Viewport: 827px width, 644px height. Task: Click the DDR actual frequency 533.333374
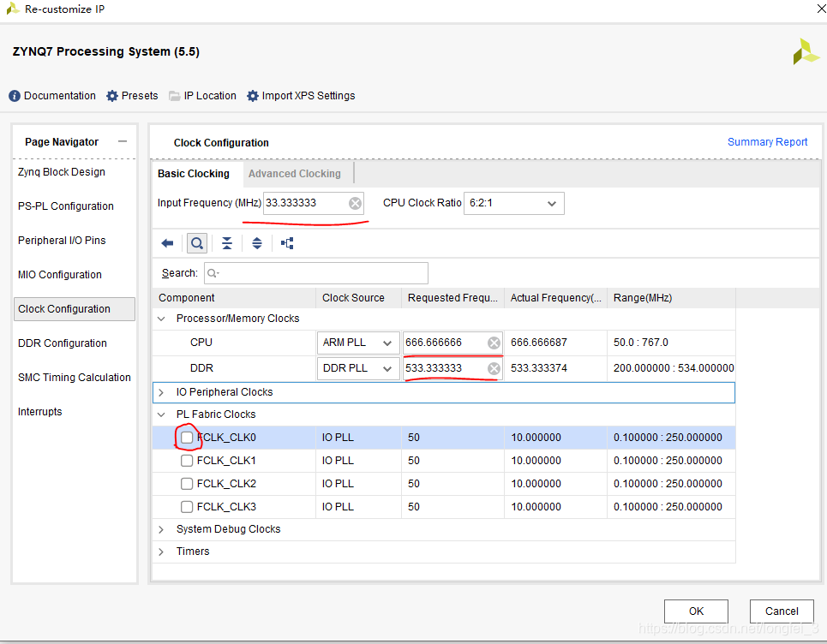[538, 368]
